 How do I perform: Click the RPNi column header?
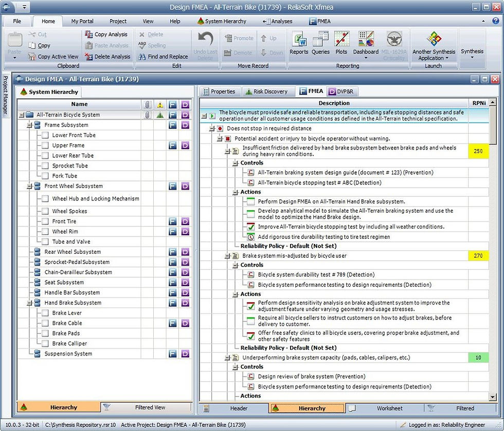click(479, 103)
